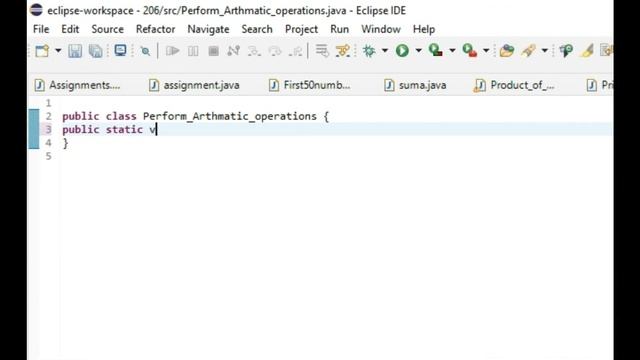Click the Eclipse logo in title bar
This screenshot has width=640, height=360.
[x=36, y=10]
